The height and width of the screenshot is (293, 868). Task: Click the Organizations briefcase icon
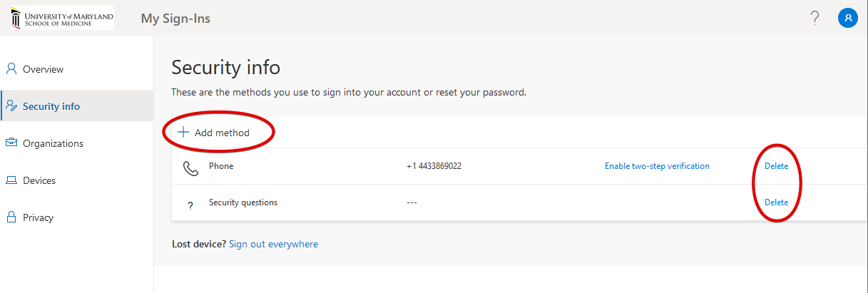(11, 143)
